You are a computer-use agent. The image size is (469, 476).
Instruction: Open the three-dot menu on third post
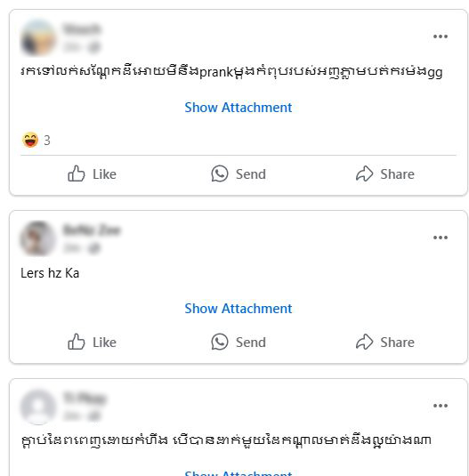point(441,406)
